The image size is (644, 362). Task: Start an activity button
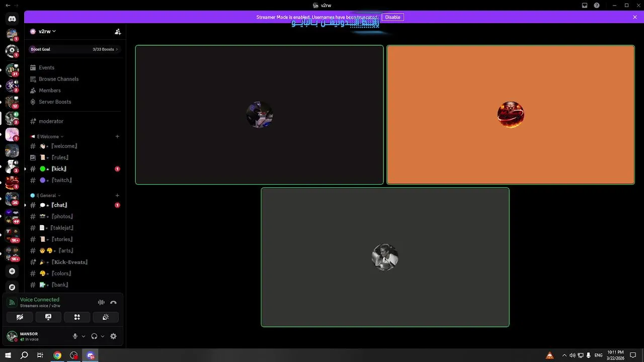(x=77, y=317)
